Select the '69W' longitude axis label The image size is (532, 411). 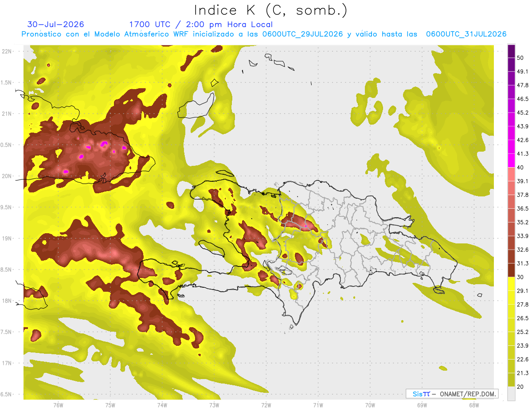422,405
